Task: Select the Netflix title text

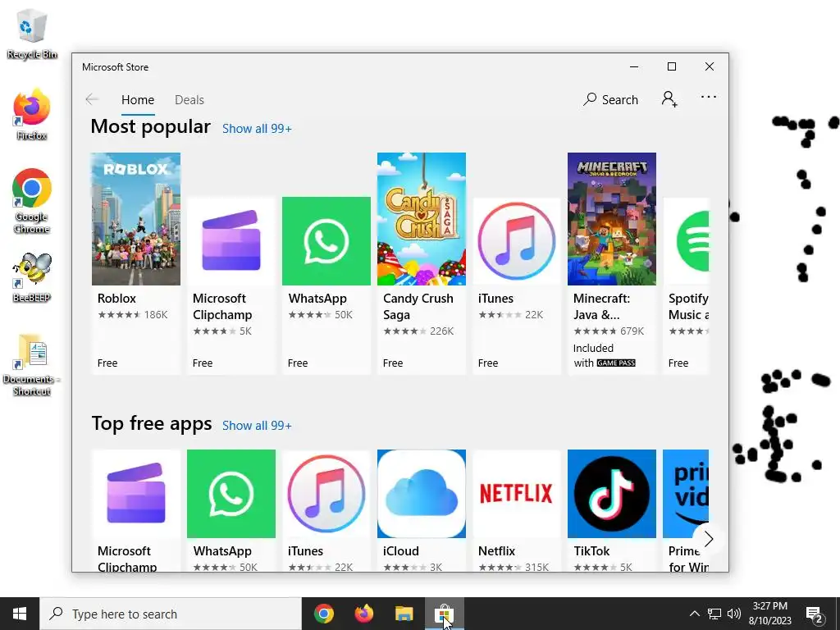Action: coord(496,551)
